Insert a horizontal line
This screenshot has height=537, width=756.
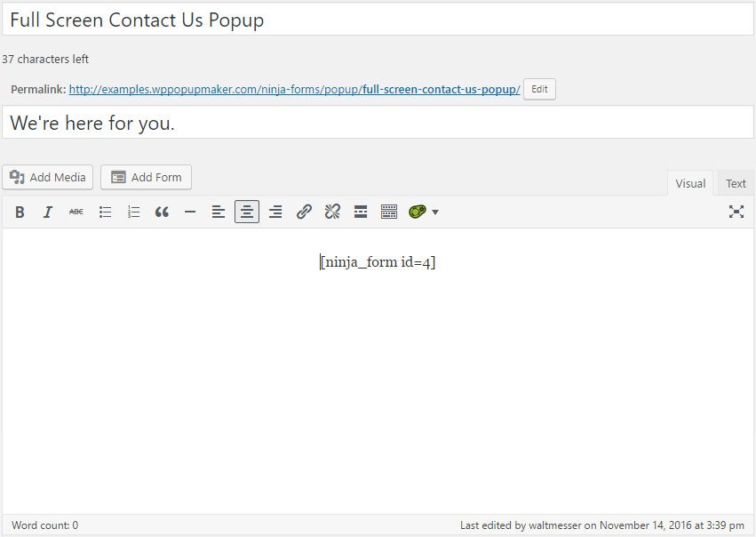tap(190, 212)
